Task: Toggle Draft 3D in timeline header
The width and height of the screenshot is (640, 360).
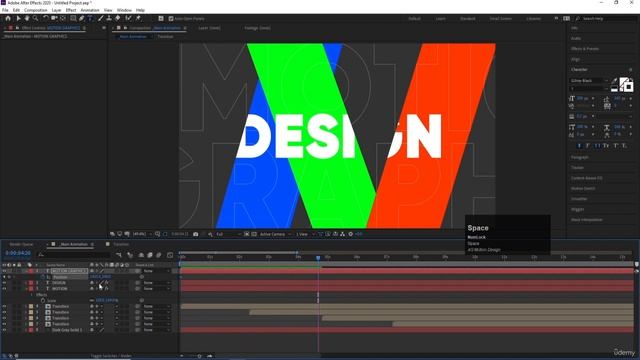Action: coord(130,255)
